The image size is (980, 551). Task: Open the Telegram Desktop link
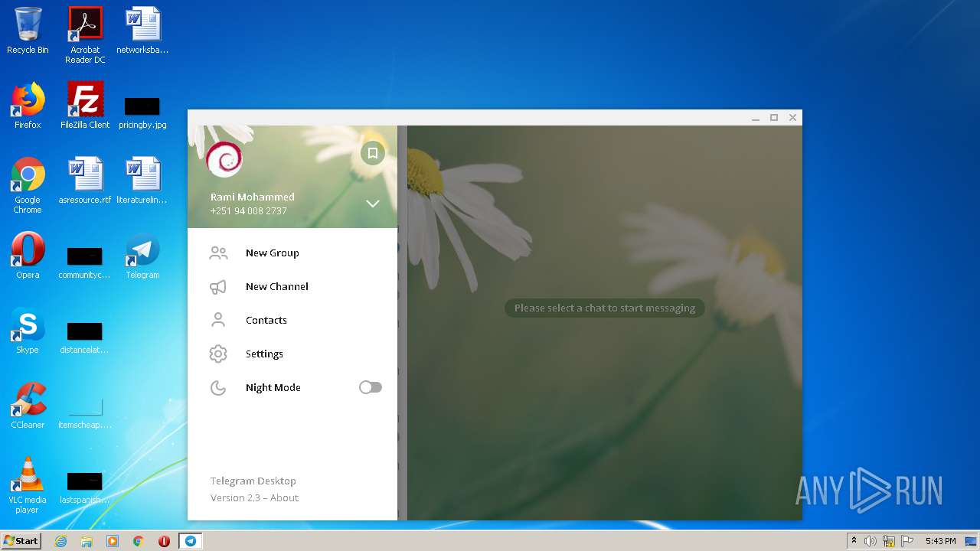253,481
